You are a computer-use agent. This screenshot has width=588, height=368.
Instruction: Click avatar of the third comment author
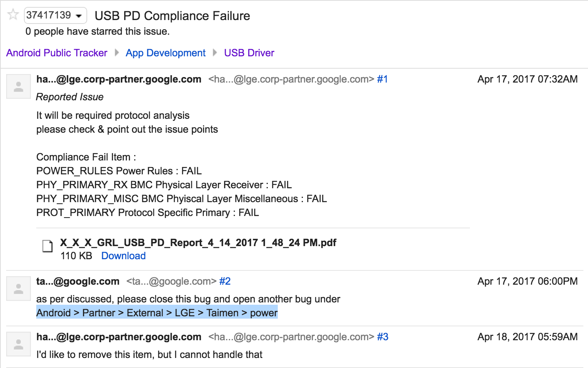(19, 344)
